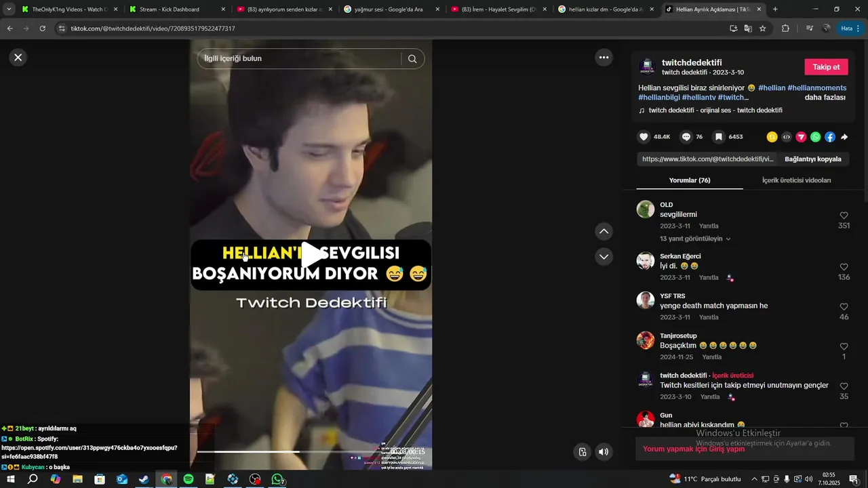Viewport: 868px width, 488px height.
Task: Like YSF TRS's comment
Action: (844, 307)
